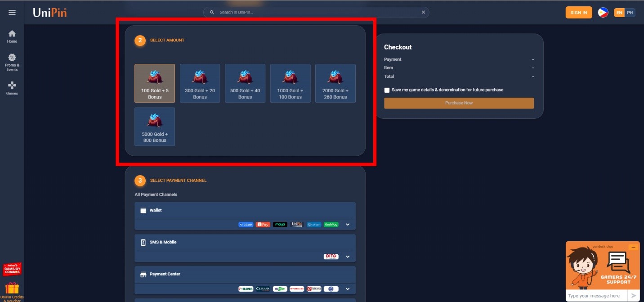Image resolution: width=644 pixels, height=302 pixels.
Task: Click the GrabPay logo in Wallet
Action: point(331,225)
